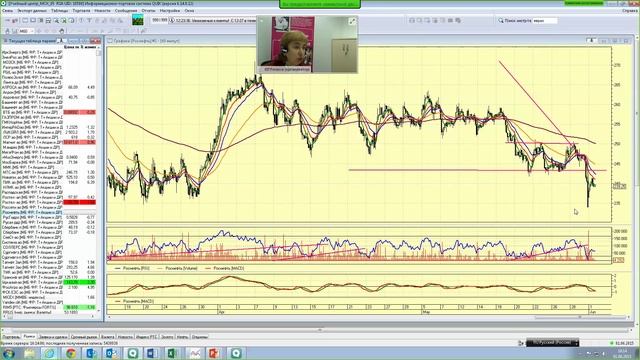The height and width of the screenshot is (360, 640).
Task: Open the Торговля menu
Action: tap(81, 11)
